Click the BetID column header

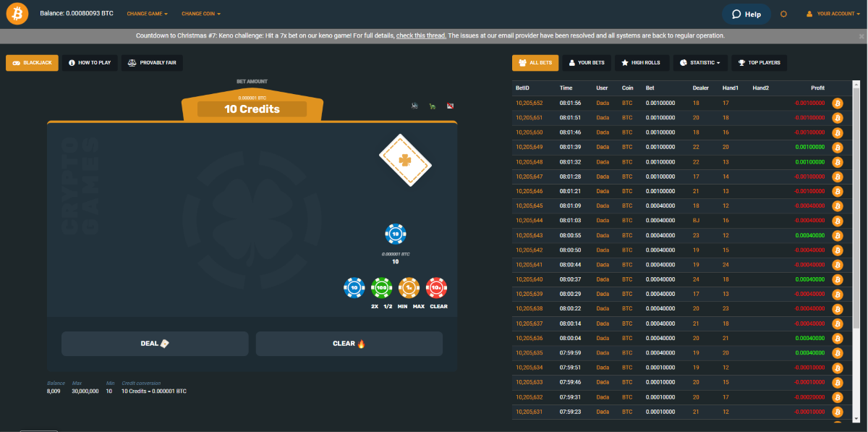523,88
